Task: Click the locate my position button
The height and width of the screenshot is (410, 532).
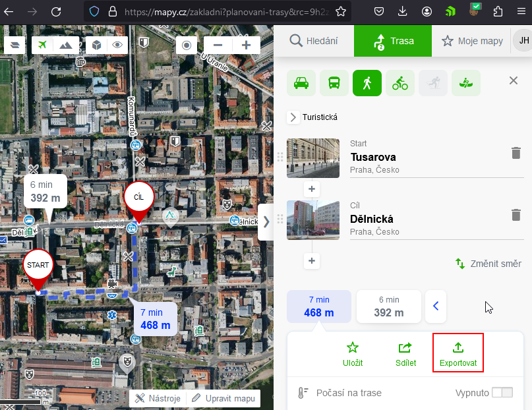Action: (187, 45)
